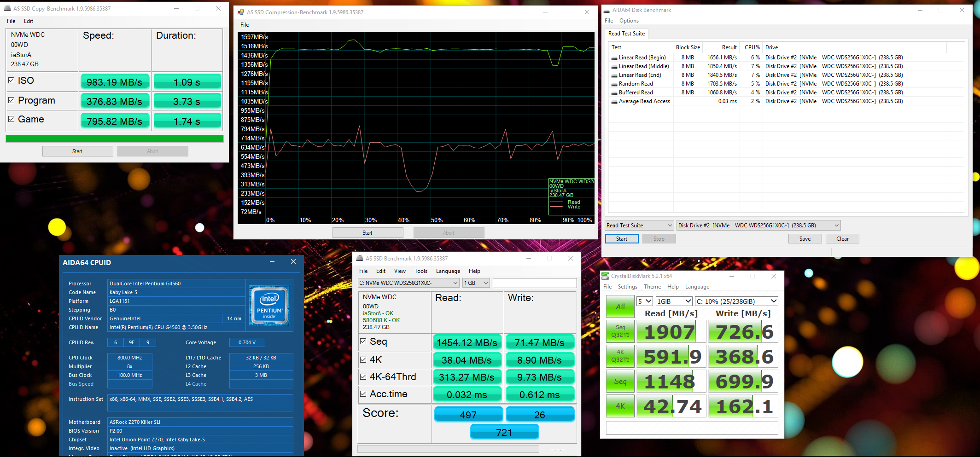Click the AIDA64 Disk Benchmark title bar icon

pyautogui.click(x=607, y=10)
